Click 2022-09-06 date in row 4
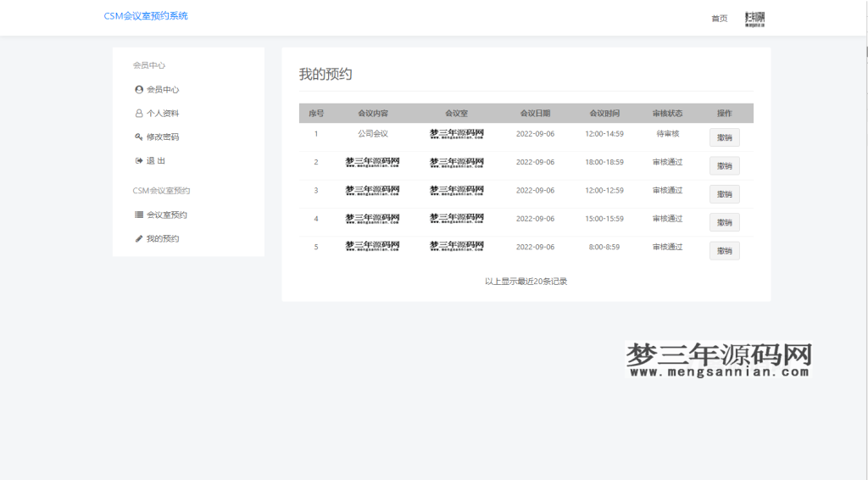 click(535, 219)
